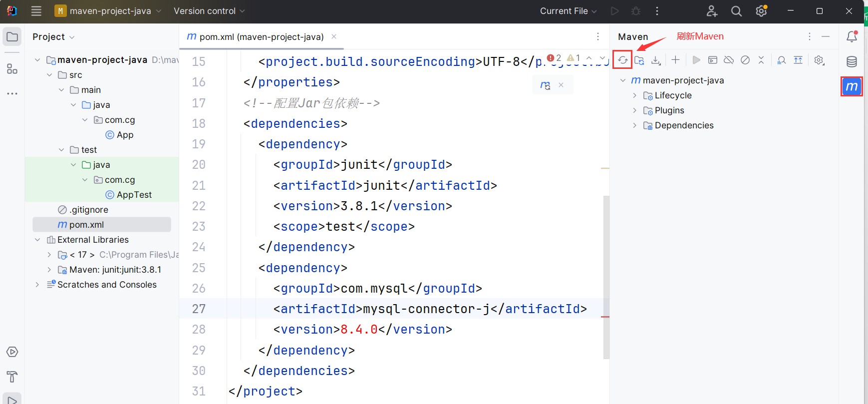This screenshot has height=404, width=868.
Task: Open Code With Me user icon
Action: [712, 11]
